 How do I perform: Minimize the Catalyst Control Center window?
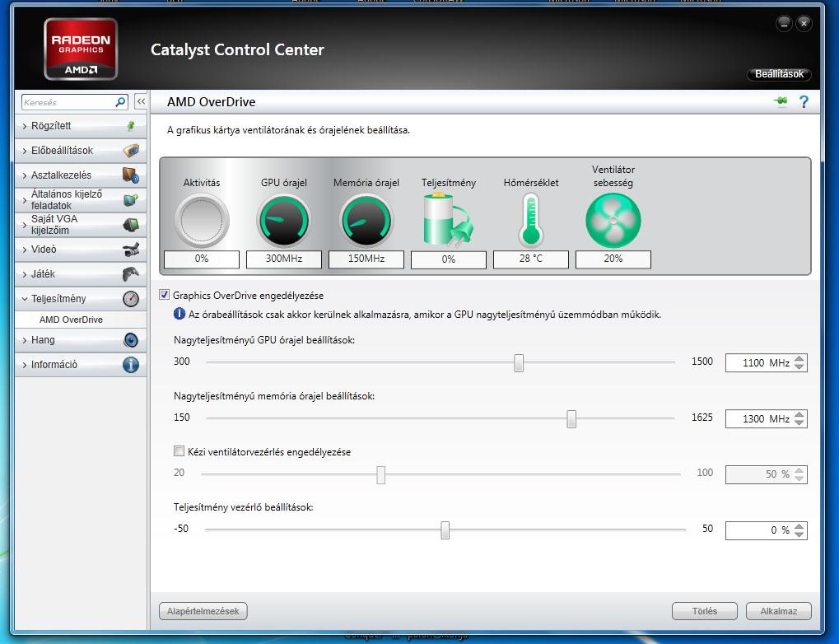[x=784, y=23]
